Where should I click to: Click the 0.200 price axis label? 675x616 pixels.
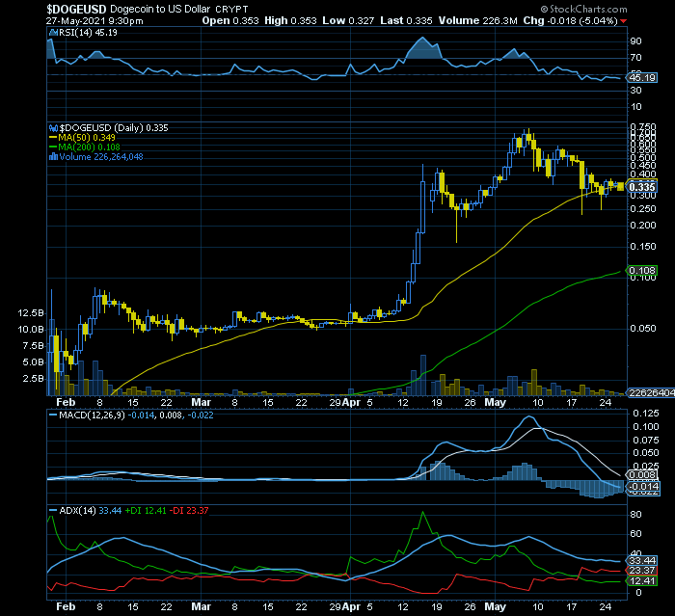(643, 226)
